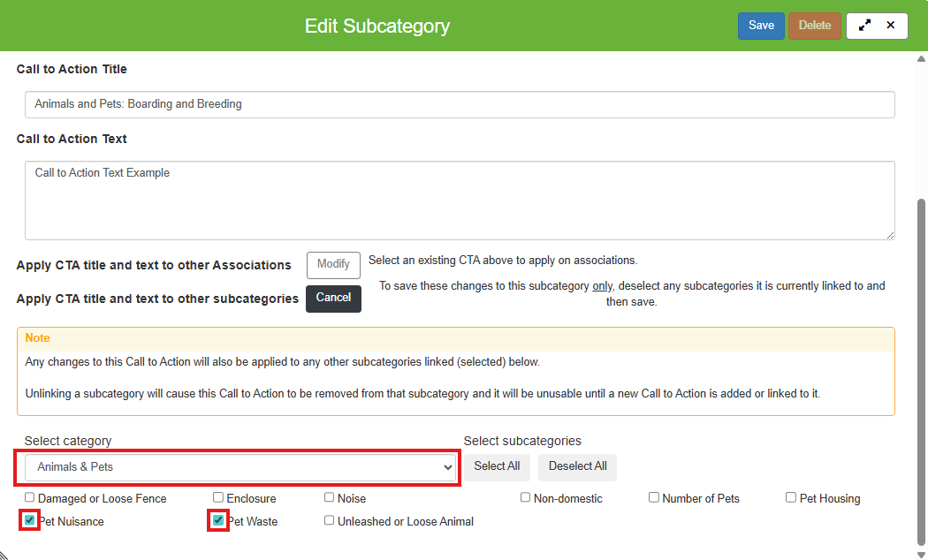Click the Delete button

(814, 26)
